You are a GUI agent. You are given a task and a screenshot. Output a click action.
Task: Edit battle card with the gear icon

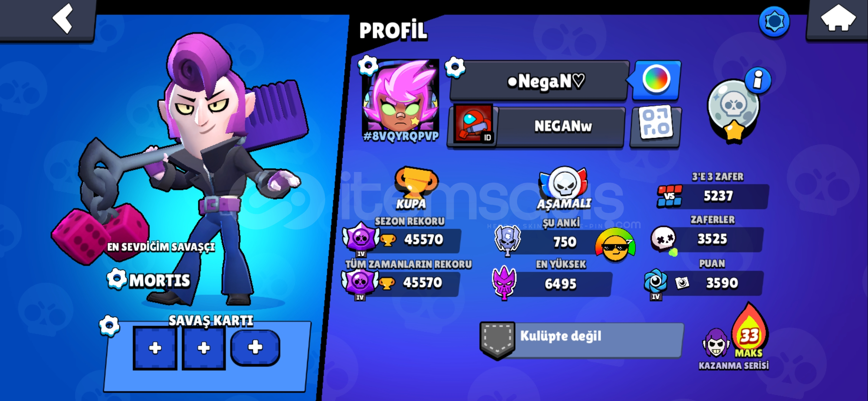point(109,326)
